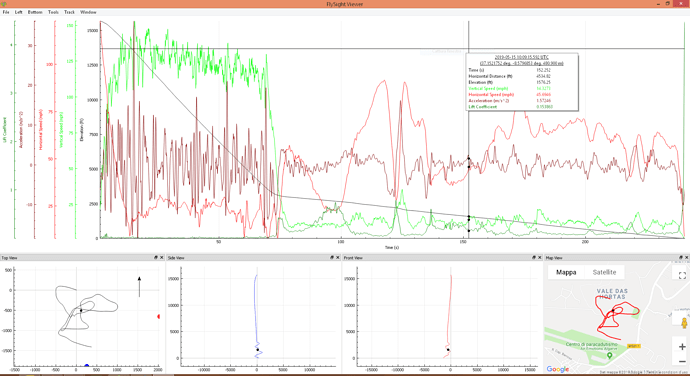
Task: Switch map to Satellite view
Action: click(x=604, y=272)
